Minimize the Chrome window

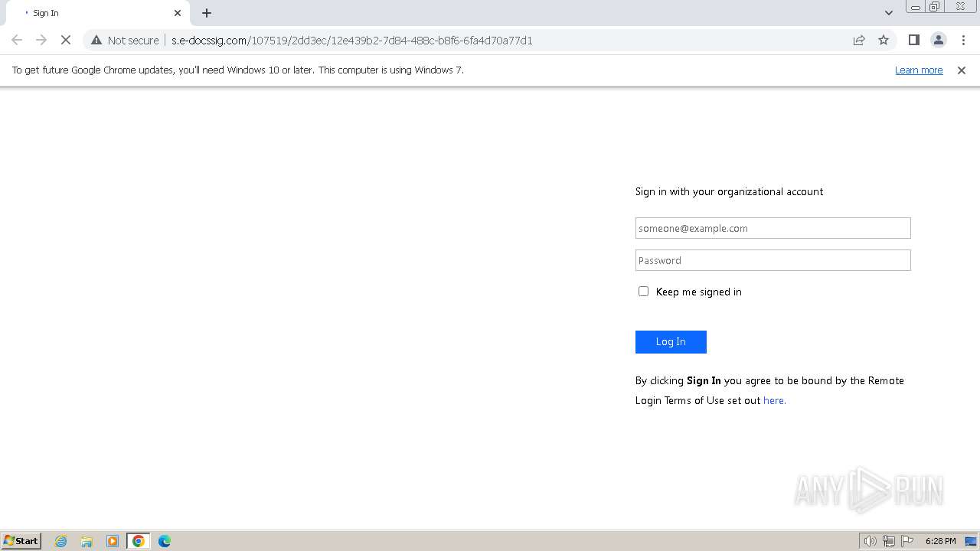point(915,7)
